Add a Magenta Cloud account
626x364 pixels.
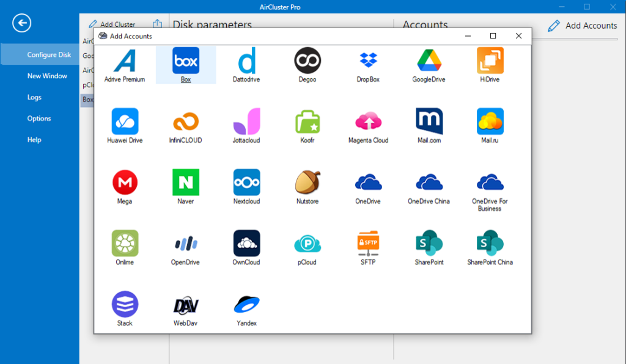(x=368, y=121)
